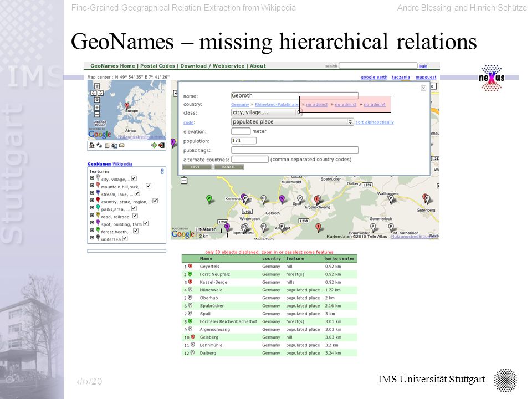532x399 pixels.
Task: Uncheck the stream, lake checkbox
Action: (137, 193)
